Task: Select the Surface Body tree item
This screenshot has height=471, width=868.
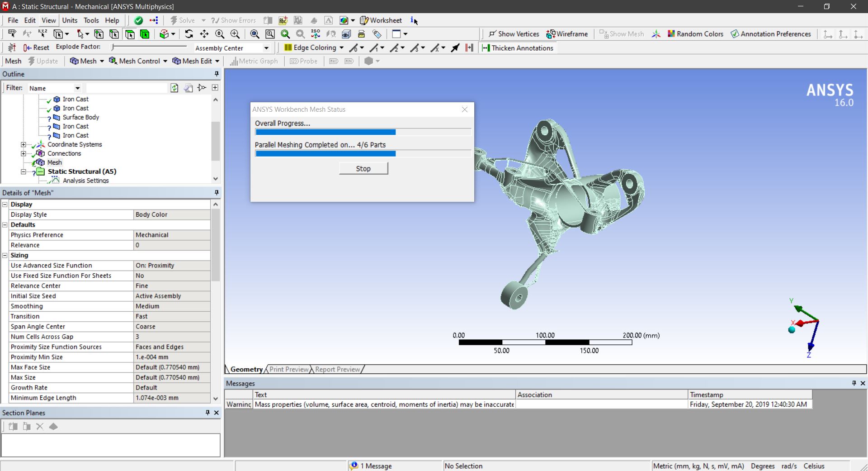Action: point(80,117)
